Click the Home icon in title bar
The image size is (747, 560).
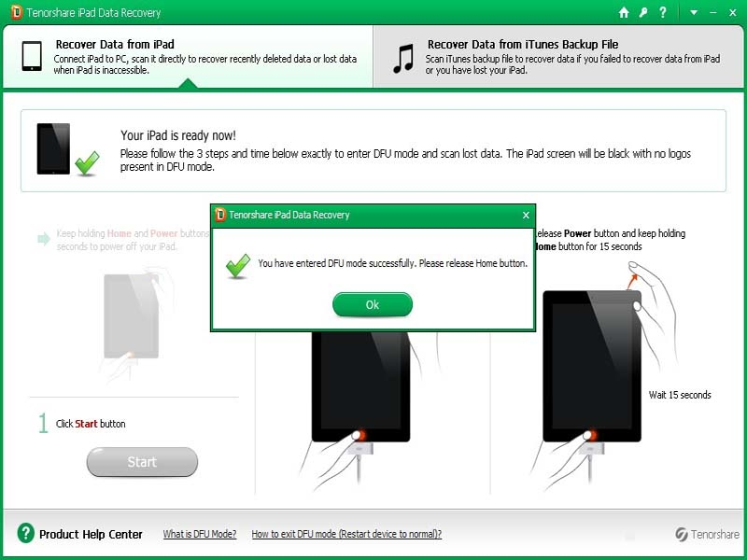tap(624, 12)
